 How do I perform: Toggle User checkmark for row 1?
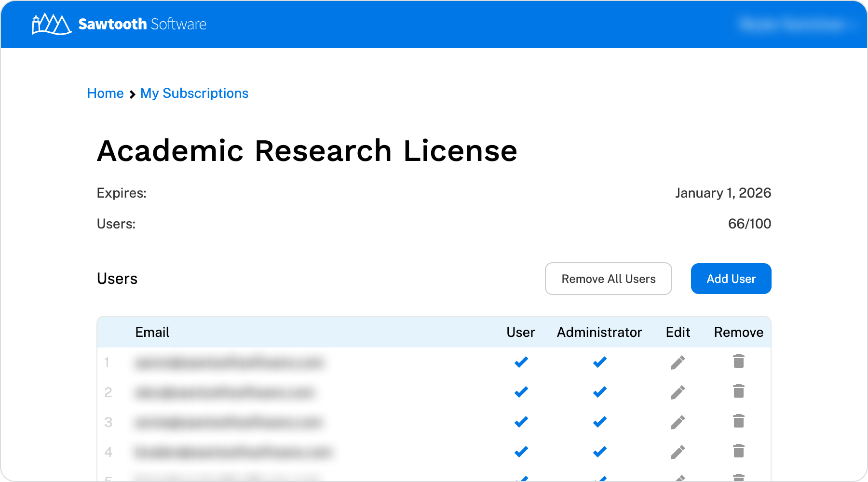click(521, 362)
